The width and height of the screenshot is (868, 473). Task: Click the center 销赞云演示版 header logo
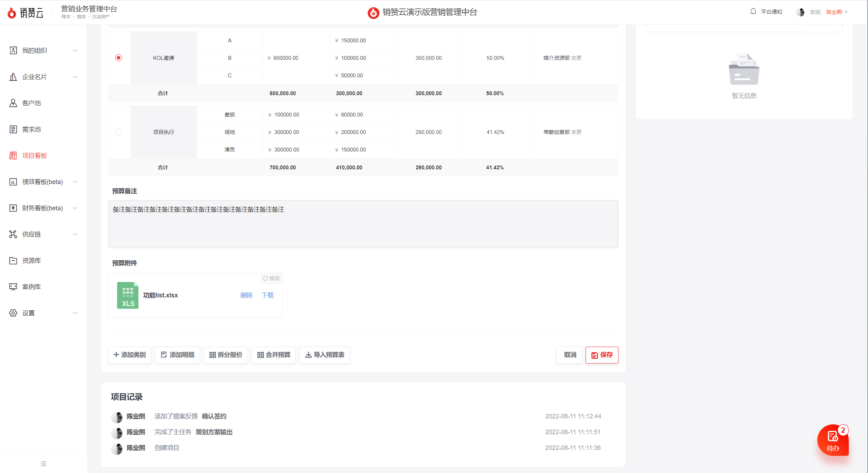point(373,13)
